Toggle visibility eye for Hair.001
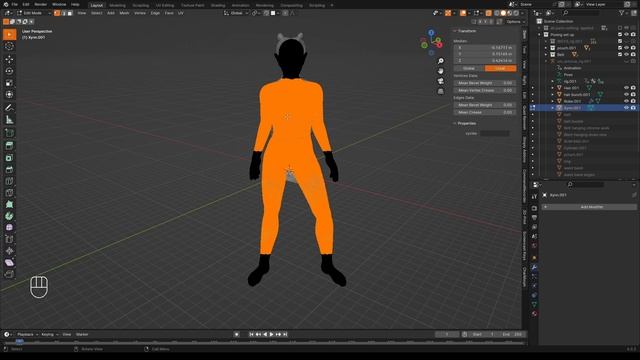The width and height of the screenshot is (640, 360). (627, 88)
